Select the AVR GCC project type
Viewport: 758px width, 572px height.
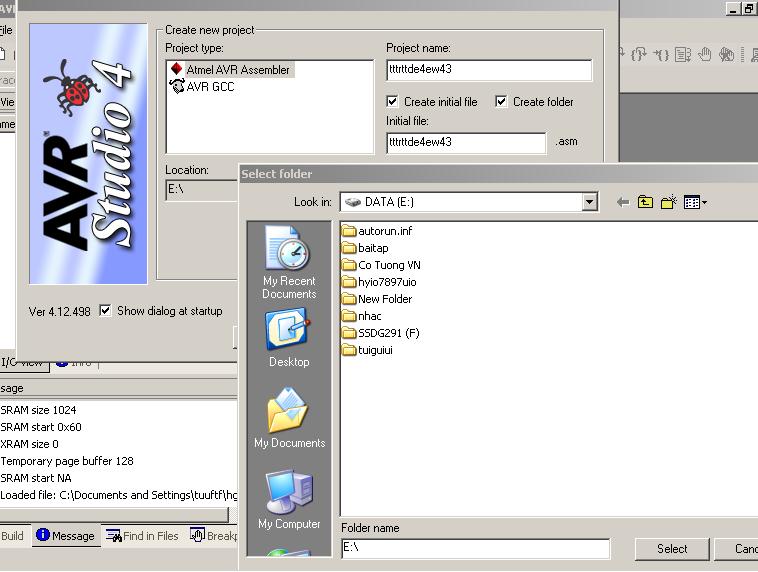202,87
